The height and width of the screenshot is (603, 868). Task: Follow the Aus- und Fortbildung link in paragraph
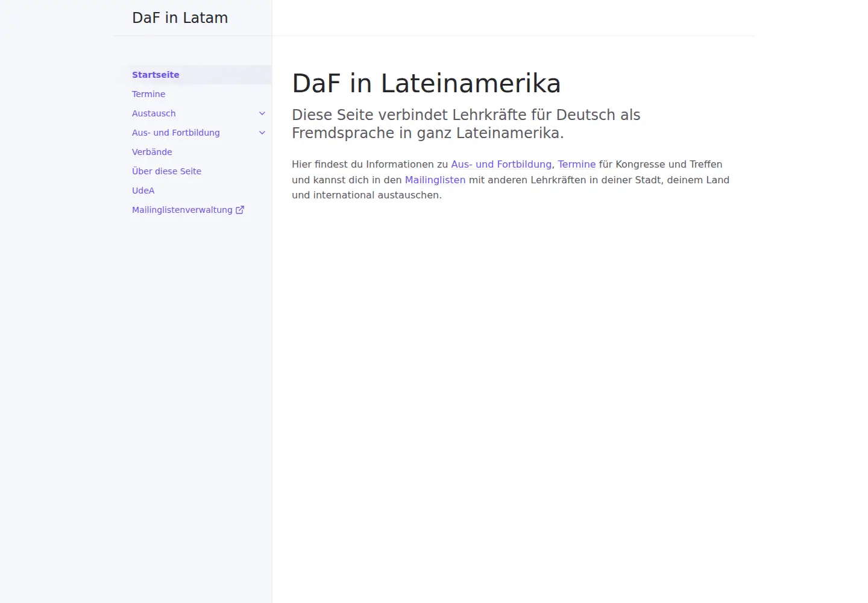pos(501,164)
